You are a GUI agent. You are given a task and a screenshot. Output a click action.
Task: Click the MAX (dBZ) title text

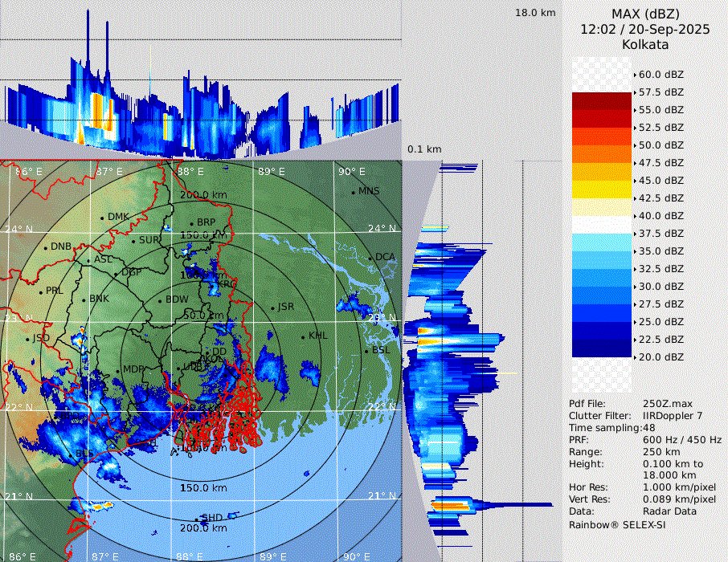pos(645,14)
